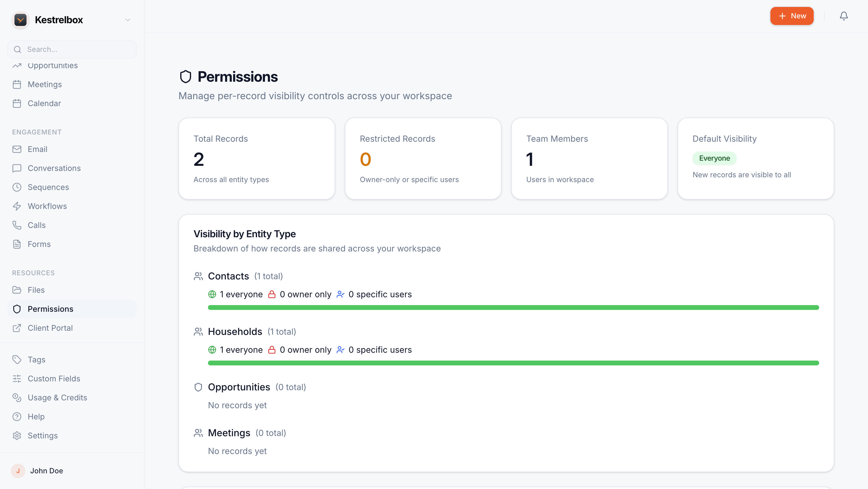Go to the Conversations section
Screen dimensions: 868x489
click(x=54, y=168)
